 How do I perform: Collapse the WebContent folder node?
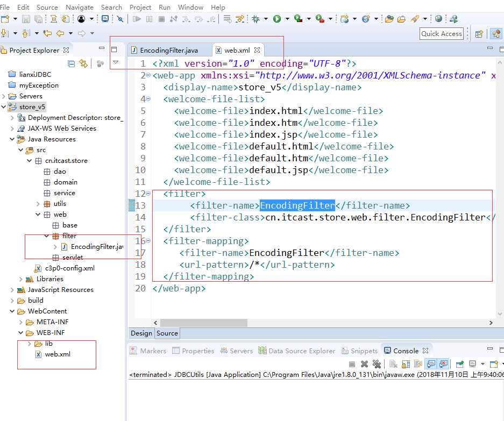12,311
